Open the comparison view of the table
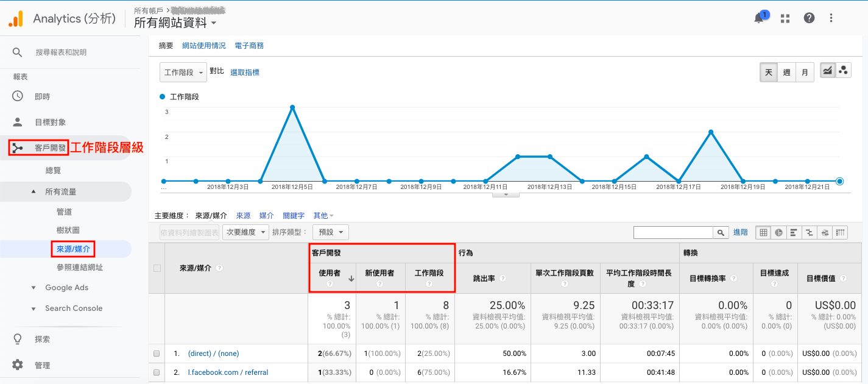This screenshot has height=384, width=868. (x=809, y=232)
